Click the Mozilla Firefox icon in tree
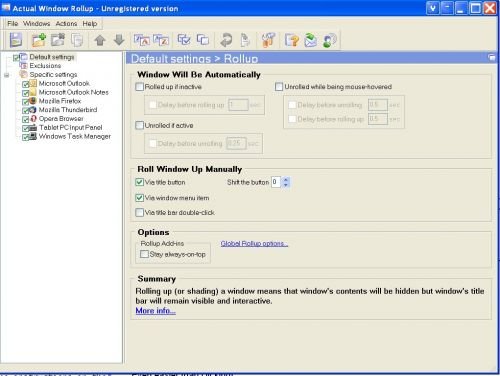This screenshot has height=376, width=500. tap(33, 101)
